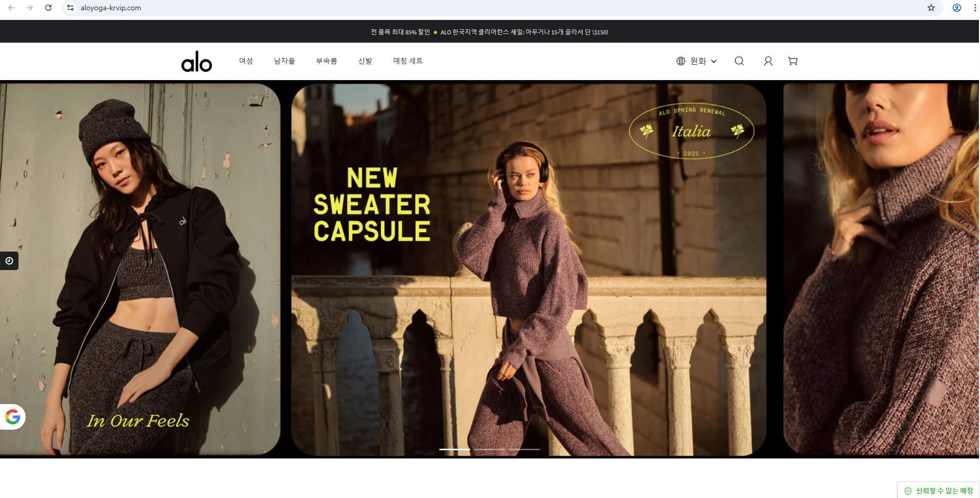Open Chrome three-dot menu
This screenshot has height=498, width=980.
tap(975, 8)
